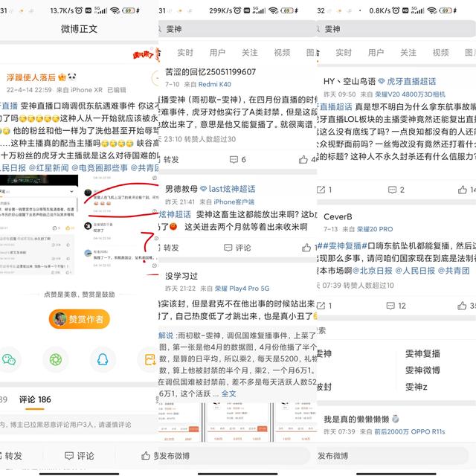
Task: Select search suggestion 雯神微博
Action: tap(422, 370)
